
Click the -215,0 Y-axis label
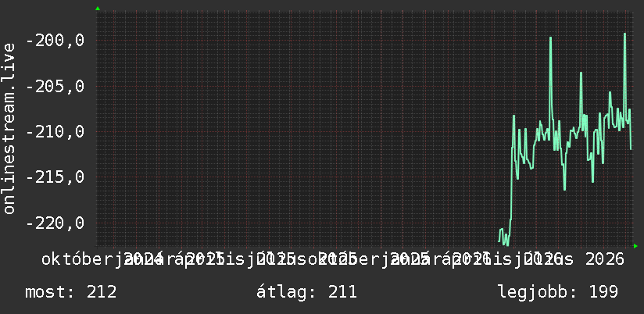(x=55, y=177)
